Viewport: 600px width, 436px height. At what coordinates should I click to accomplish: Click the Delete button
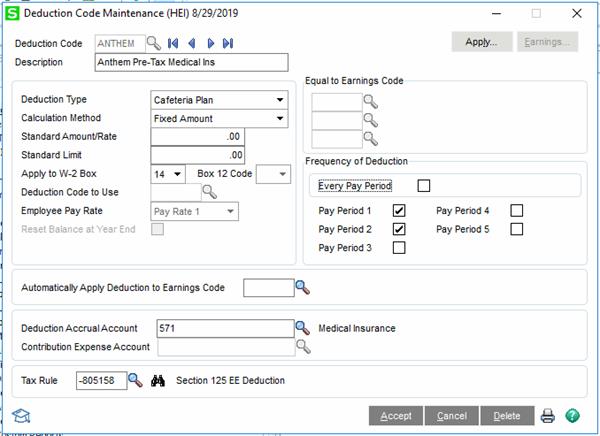click(507, 416)
